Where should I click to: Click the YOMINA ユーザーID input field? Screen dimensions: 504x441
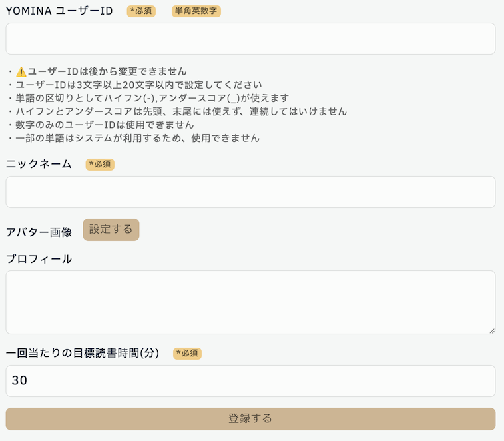coord(250,39)
